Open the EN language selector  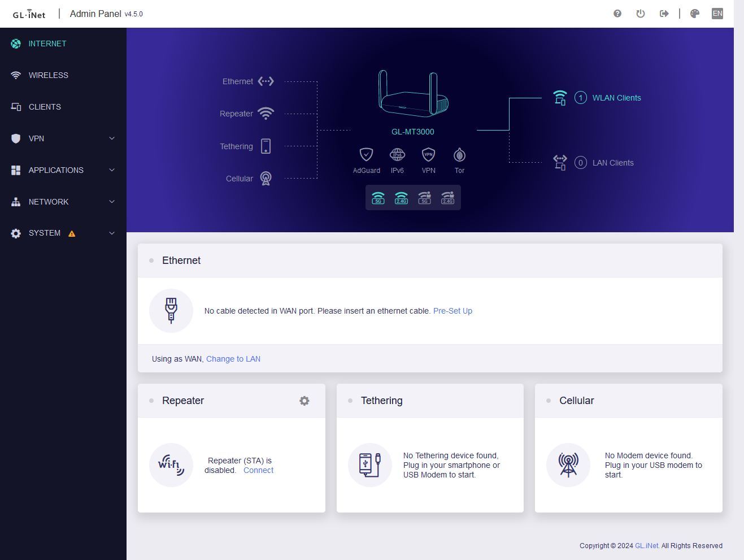coord(717,14)
